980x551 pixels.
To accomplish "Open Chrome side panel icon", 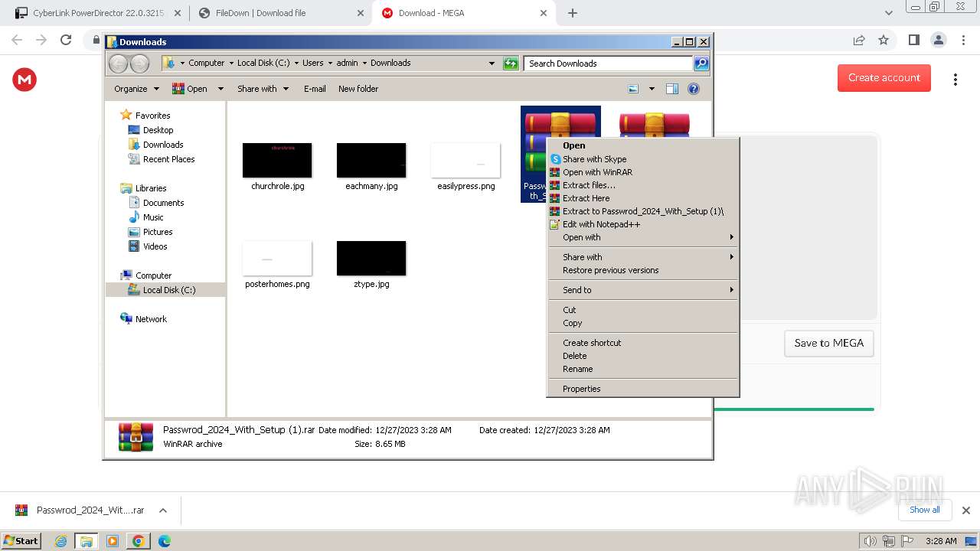I will click(x=913, y=41).
